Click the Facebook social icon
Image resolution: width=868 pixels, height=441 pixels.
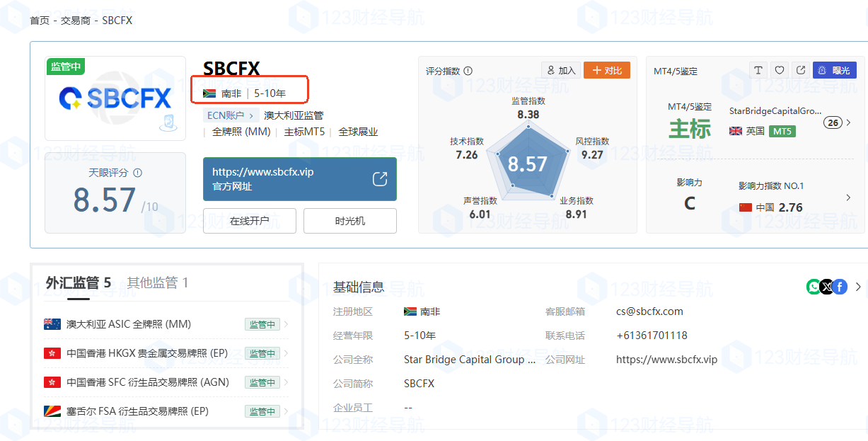840,287
